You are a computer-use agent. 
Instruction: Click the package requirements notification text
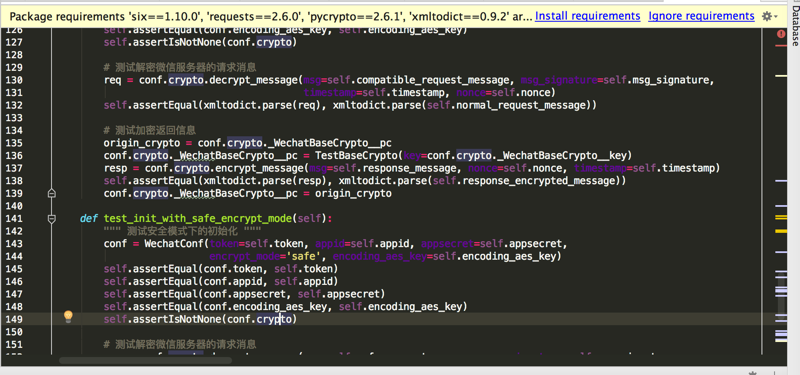[x=270, y=16]
